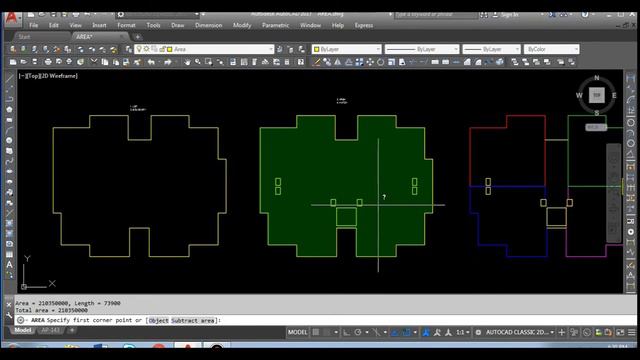640x360 pixels.
Task: Click the Help question mark toolbar icon
Action: [301, 62]
